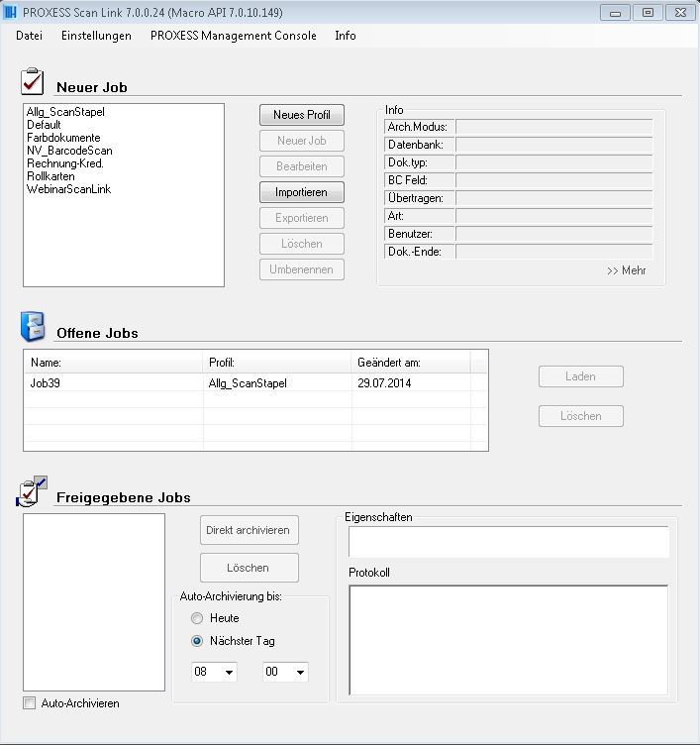700x745 pixels.
Task: Open the Datei menu
Action: tap(29, 36)
